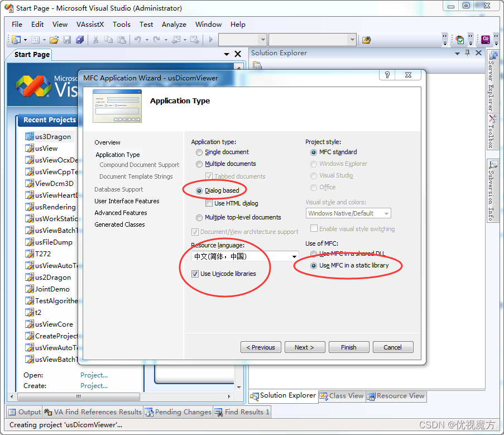The height and width of the screenshot is (435, 504).
Task: Open the File menu
Action: 17,25
